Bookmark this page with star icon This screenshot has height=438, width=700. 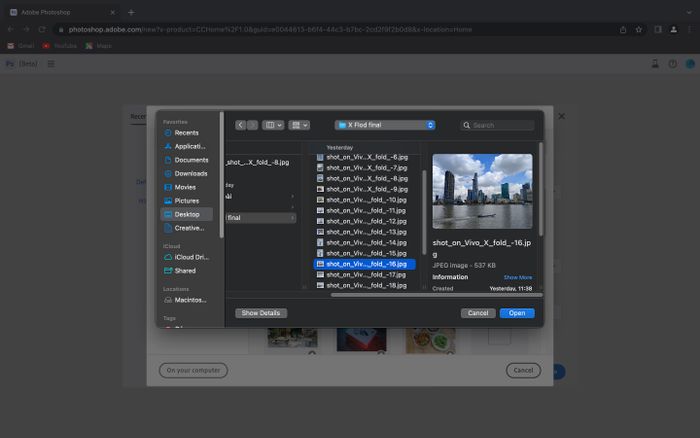pyautogui.click(x=638, y=29)
